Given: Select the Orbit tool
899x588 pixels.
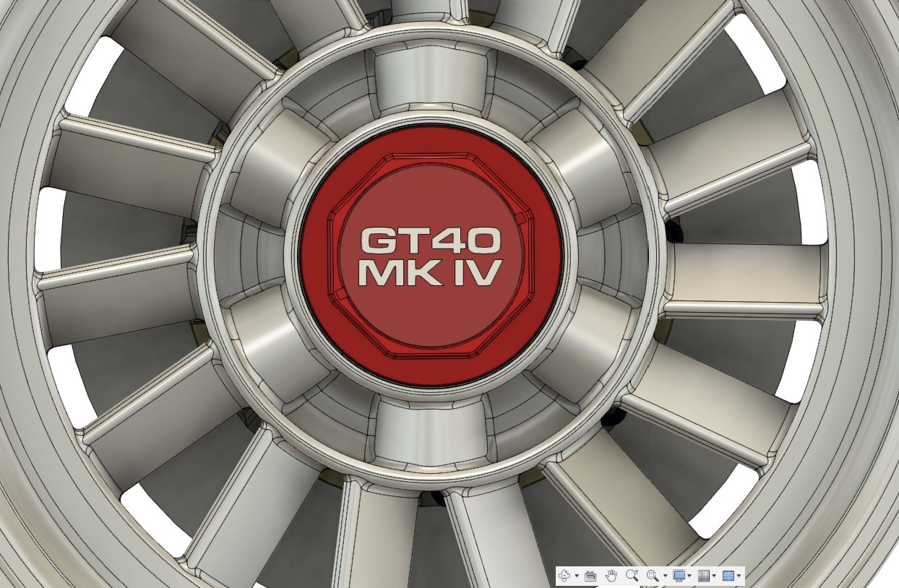Looking at the screenshot, I should (x=565, y=576).
